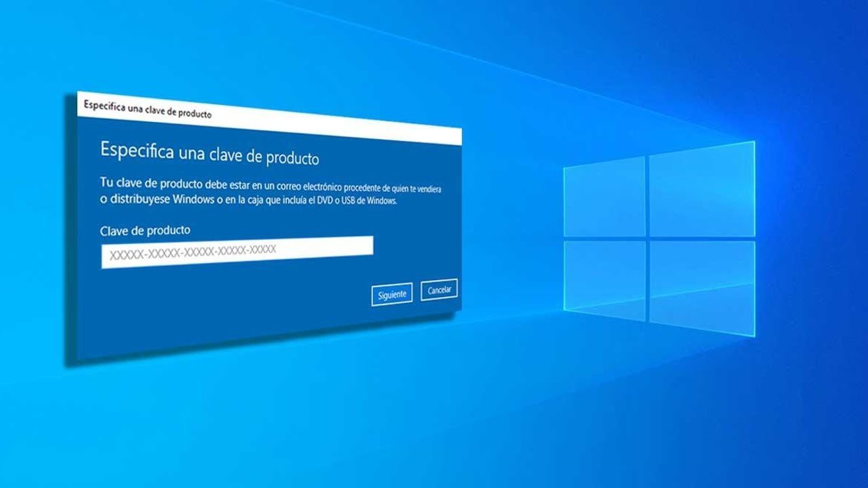This screenshot has width=868, height=488.
Task: Focus the Clave de producto input field
Action: click(237, 251)
